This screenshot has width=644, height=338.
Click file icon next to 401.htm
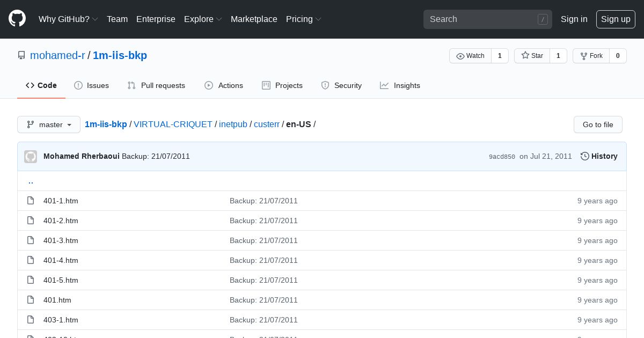coord(31,300)
